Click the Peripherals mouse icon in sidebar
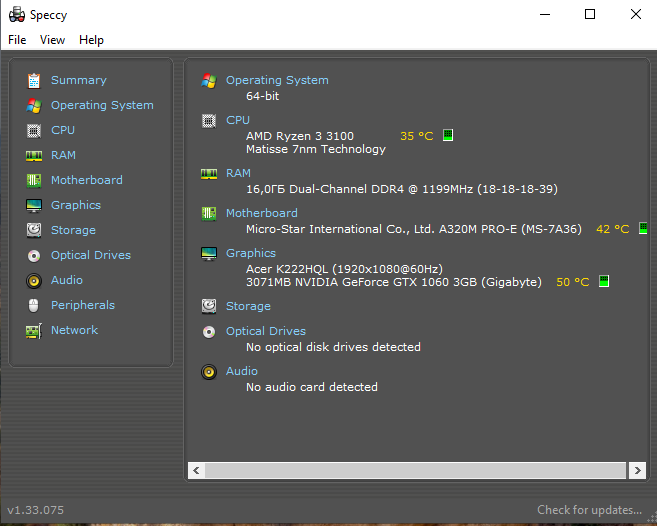Image resolution: width=657 pixels, height=526 pixels. (x=34, y=306)
